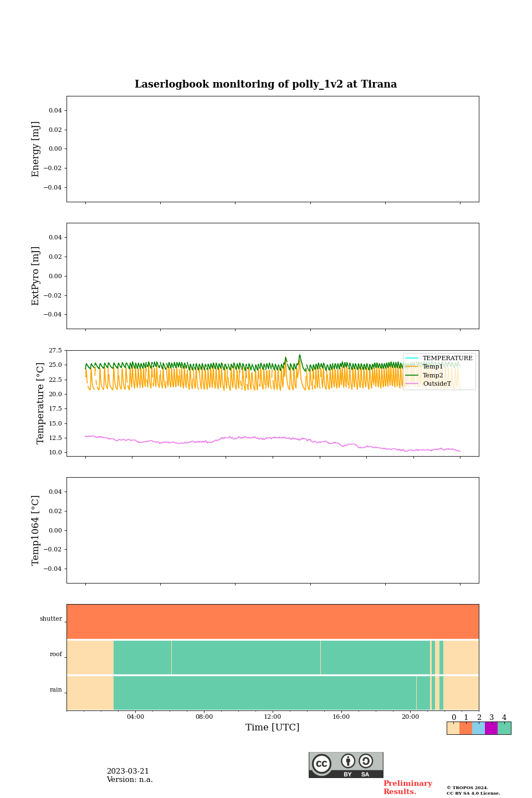Image resolution: width=532 pixels, height=798 pixels.
Task: Click the CC BY SA 4.0 License text
Action: tap(473, 793)
